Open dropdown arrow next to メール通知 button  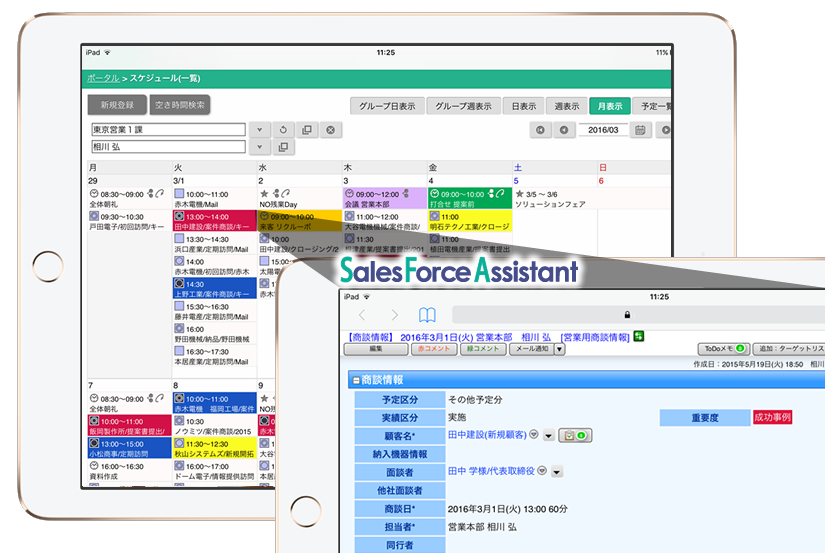[x=559, y=349]
